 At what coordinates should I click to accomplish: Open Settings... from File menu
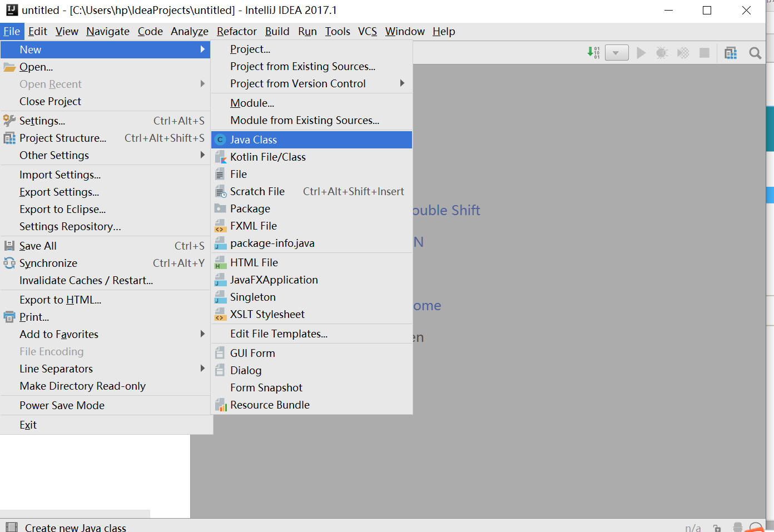coord(106,121)
